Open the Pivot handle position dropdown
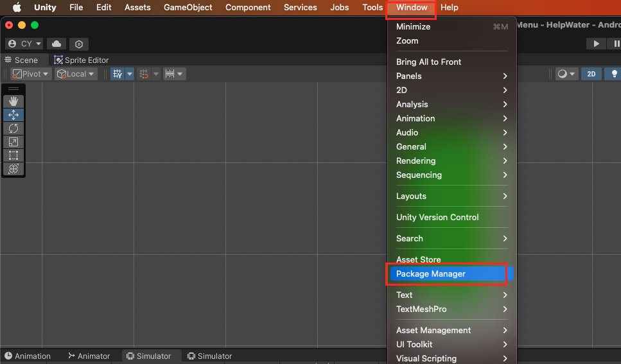Screen dimensions: 621x364 point(31,74)
